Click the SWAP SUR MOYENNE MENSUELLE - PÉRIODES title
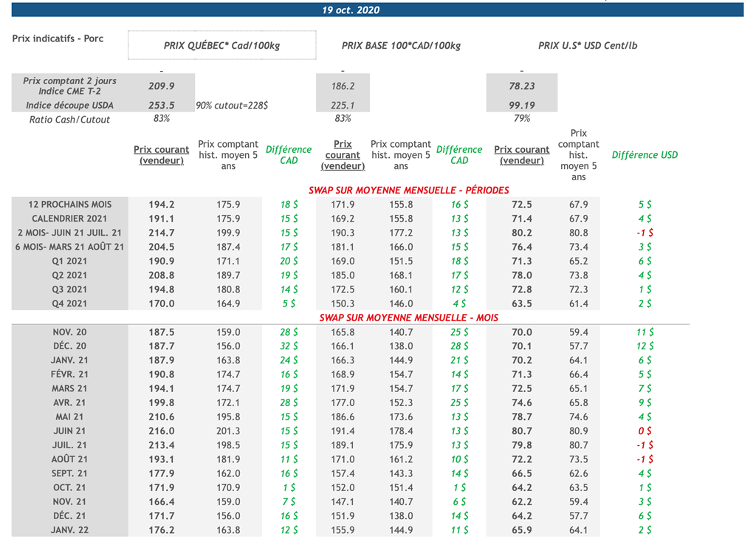The width and height of the screenshot is (756, 545). pos(403,191)
